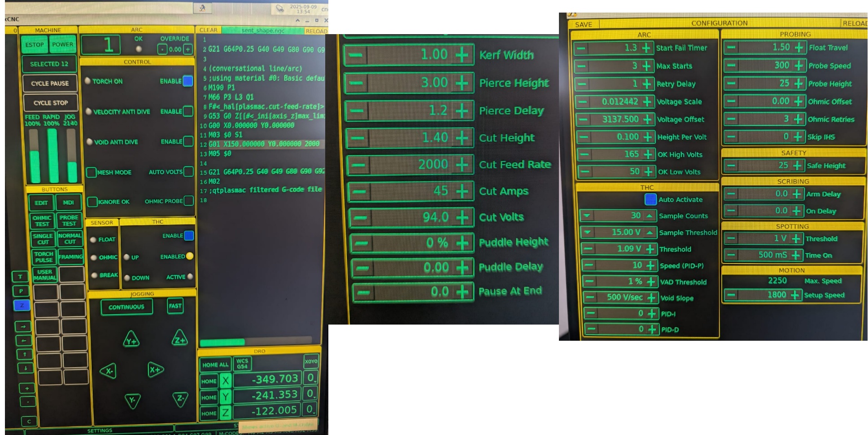Click the Home All button
This screenshot has width=868, height=435.
tap(215, 365)
